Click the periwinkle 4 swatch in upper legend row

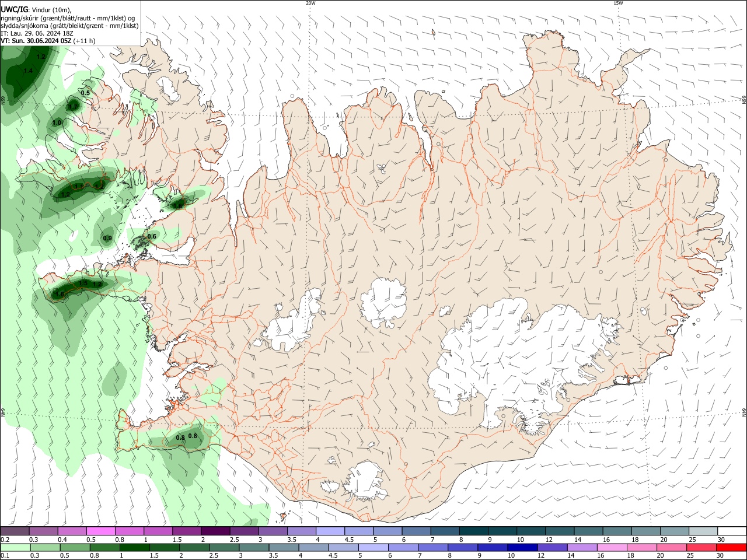(x=330, y=531)
